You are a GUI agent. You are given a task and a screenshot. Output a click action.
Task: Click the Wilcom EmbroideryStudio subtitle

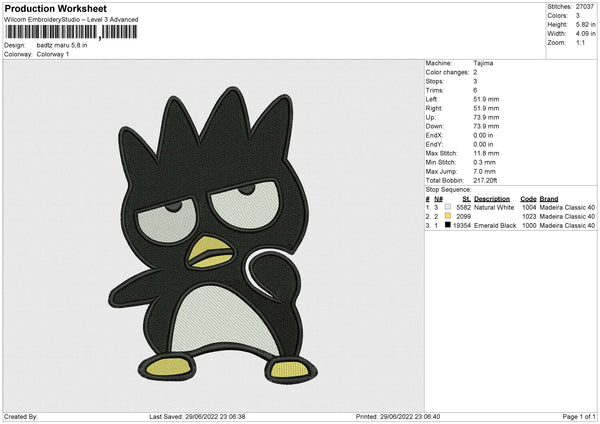click(x=71, y=20)
